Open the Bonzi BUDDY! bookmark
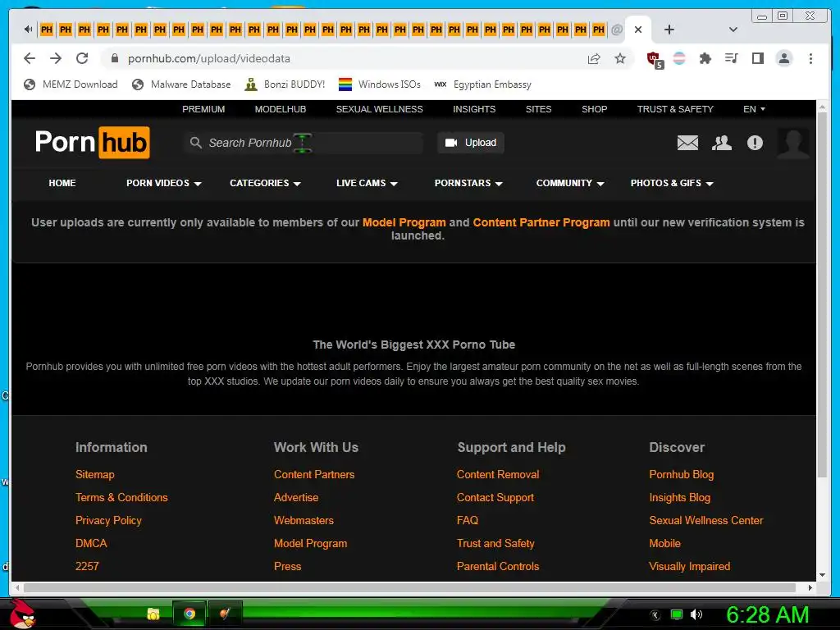The image size is (840, 630). point(285,84)
